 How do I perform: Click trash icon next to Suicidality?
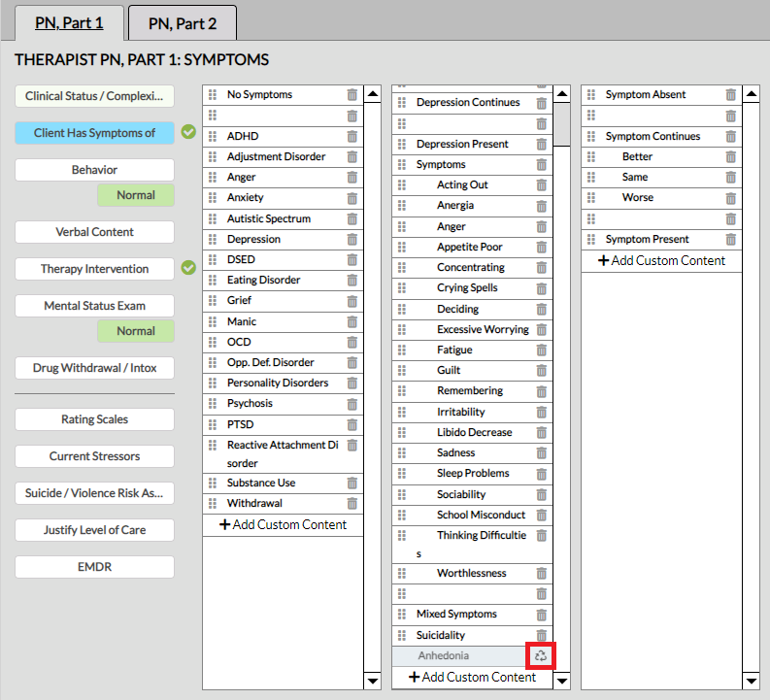tap(541, 635)
